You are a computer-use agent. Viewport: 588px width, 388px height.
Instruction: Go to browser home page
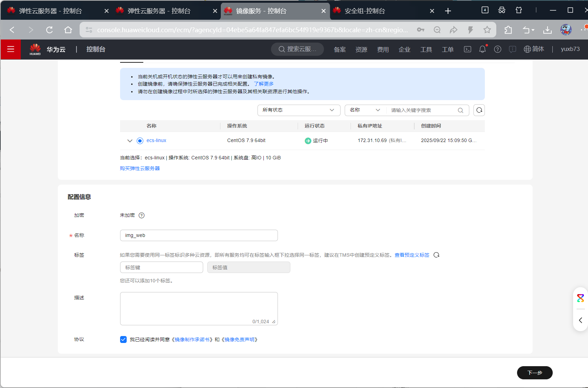(x=68, y=30)
